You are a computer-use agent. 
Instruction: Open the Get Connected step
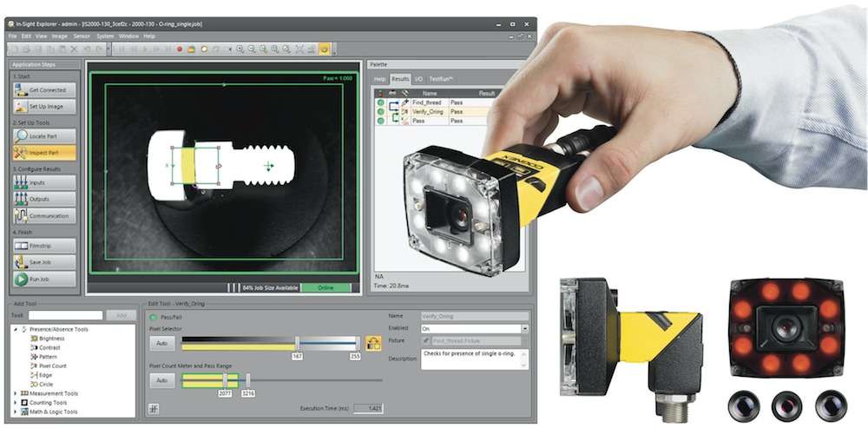(x=45, y=89)
